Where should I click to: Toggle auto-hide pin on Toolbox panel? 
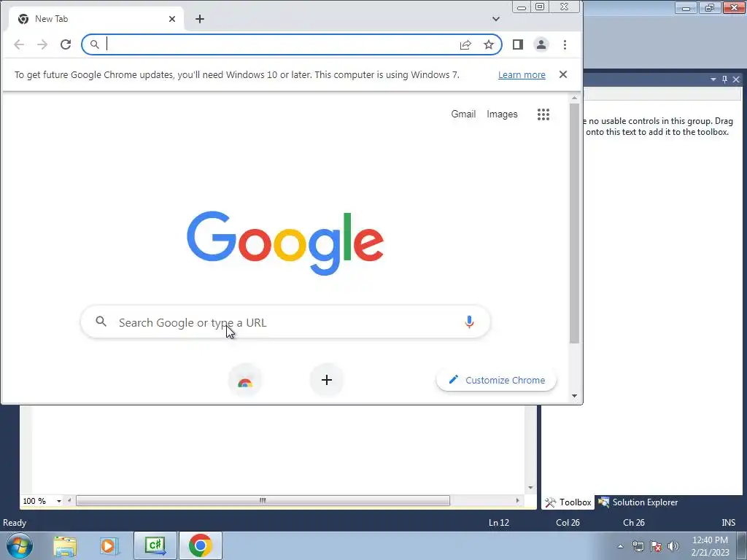pos(724,79)
